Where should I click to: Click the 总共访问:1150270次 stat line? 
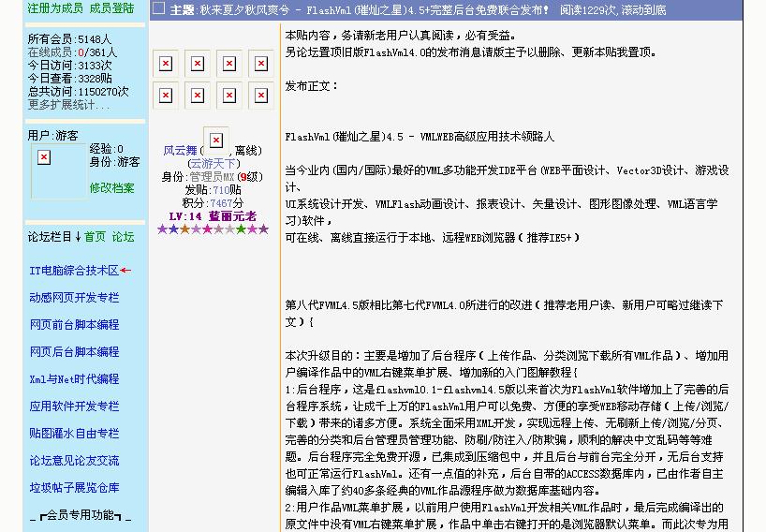[78, 92]
